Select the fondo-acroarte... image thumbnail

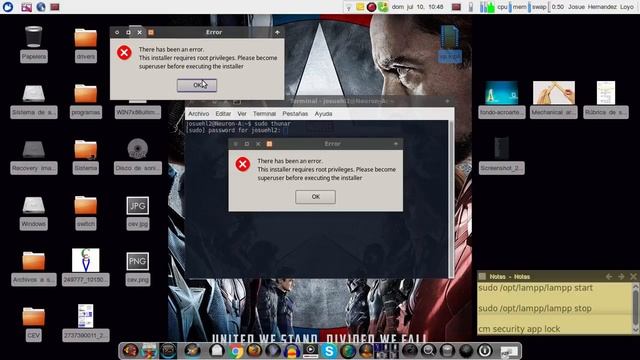[x=502, y=93]
